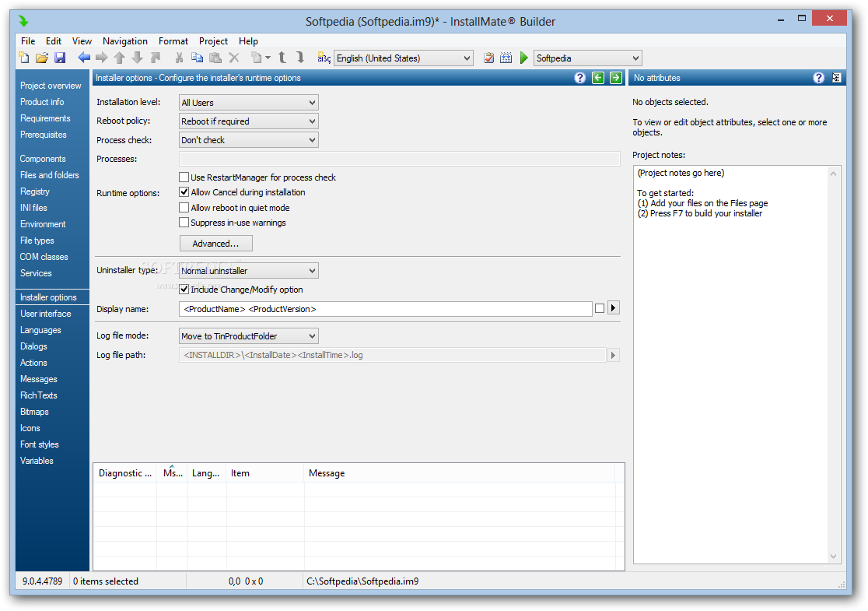Click the Copy toolbar icon
The width and height of the screenshot is (868, 611).
197,58
